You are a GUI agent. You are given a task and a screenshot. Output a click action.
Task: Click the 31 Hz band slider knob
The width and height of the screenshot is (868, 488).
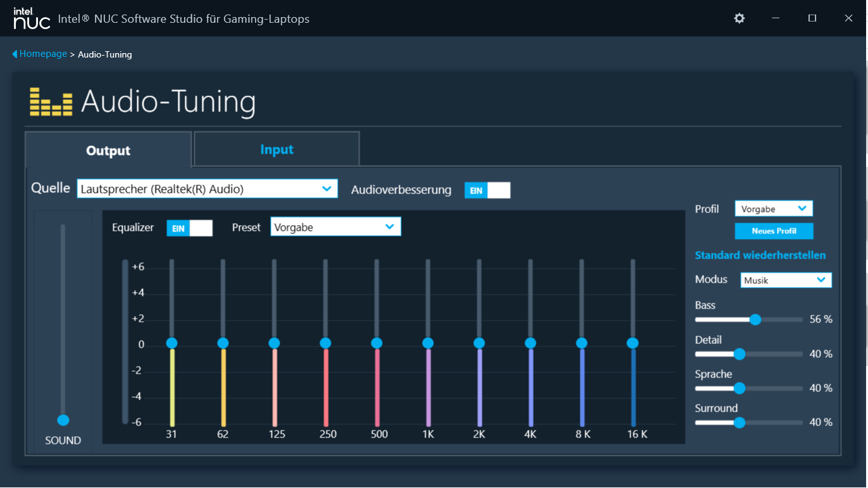pos(171,343)
